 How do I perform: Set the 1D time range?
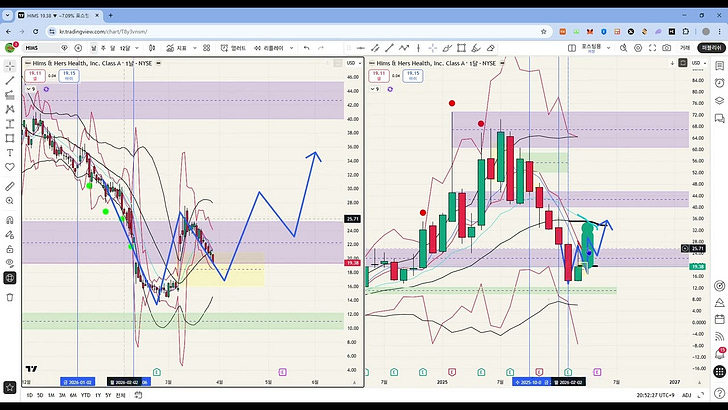[30, 395]
